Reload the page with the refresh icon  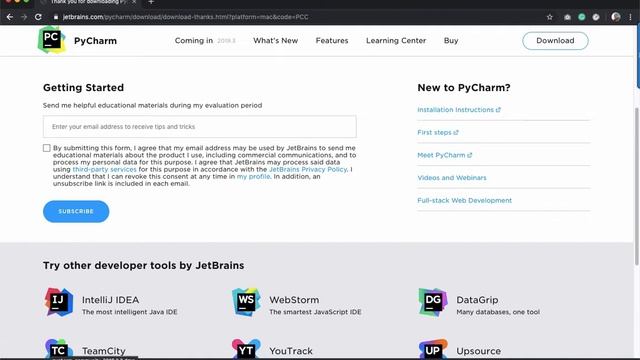pos(38,17)
